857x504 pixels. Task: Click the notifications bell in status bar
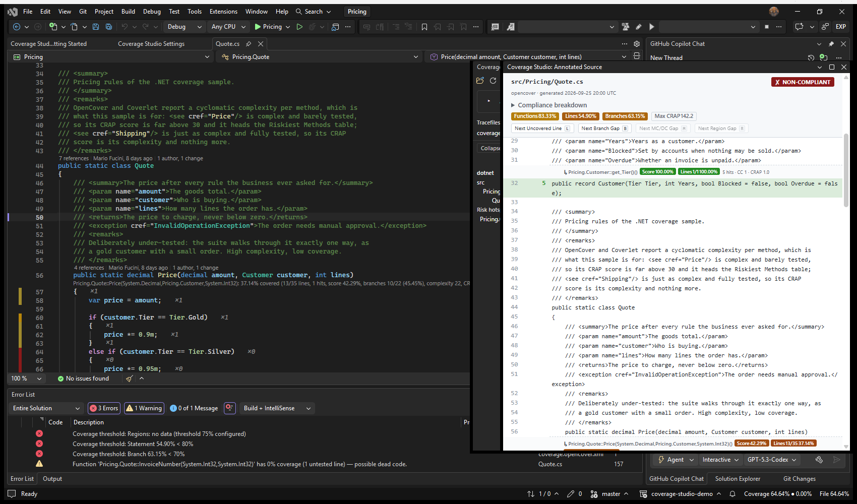[x=732, y=494]
